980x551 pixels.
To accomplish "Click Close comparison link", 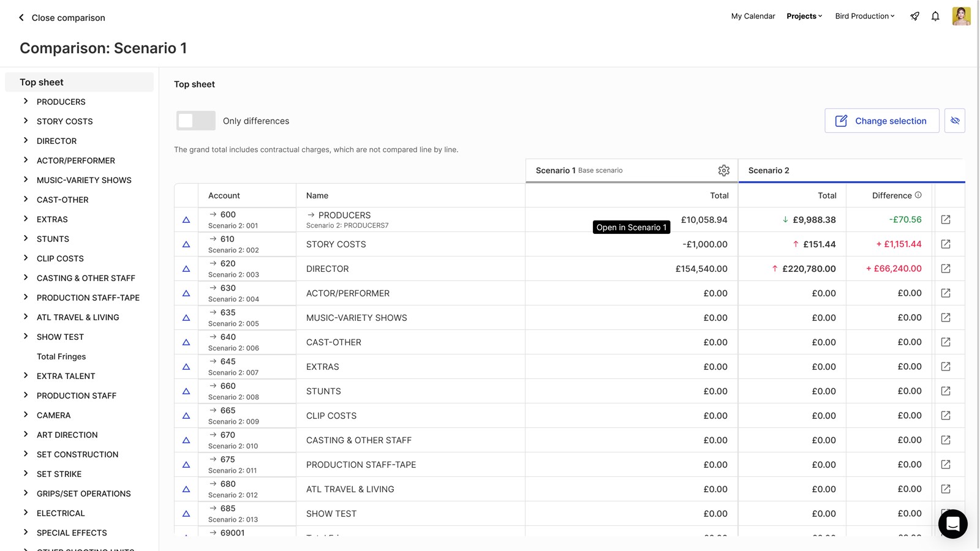I will pos(68,18).
